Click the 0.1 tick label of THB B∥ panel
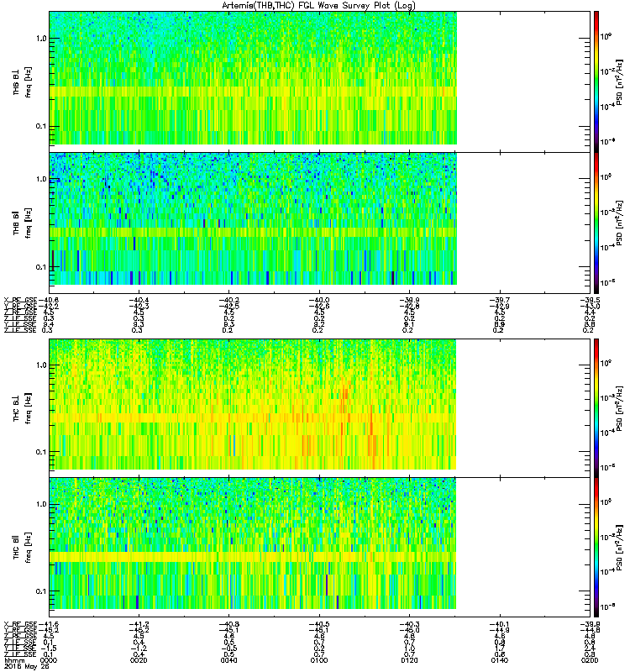Viewport: 630px width, 672px height. point(41,267)
